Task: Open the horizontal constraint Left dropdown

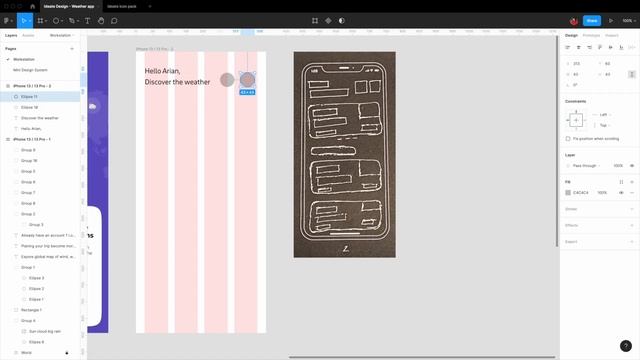Action: pos(603,115)
